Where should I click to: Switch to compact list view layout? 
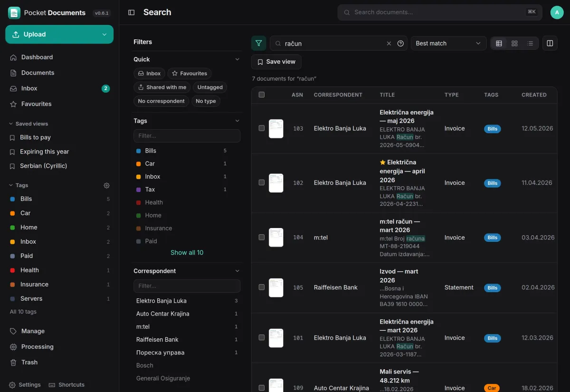tap(530, 43)
